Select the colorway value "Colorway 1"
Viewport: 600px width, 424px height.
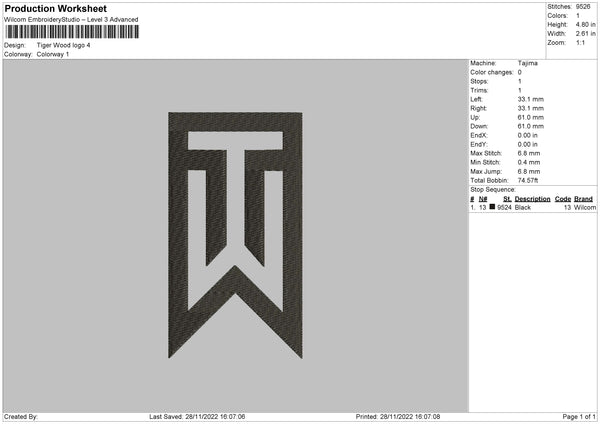tap(53, 54)
